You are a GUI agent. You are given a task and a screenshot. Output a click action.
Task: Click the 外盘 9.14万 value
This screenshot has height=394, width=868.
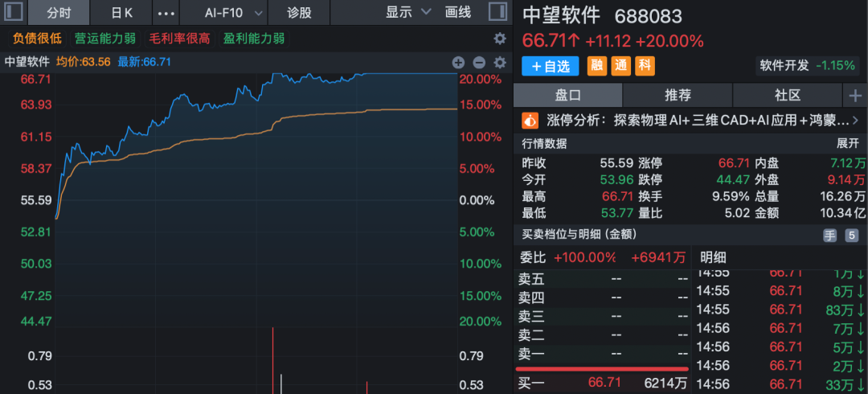tap(848, 179)
